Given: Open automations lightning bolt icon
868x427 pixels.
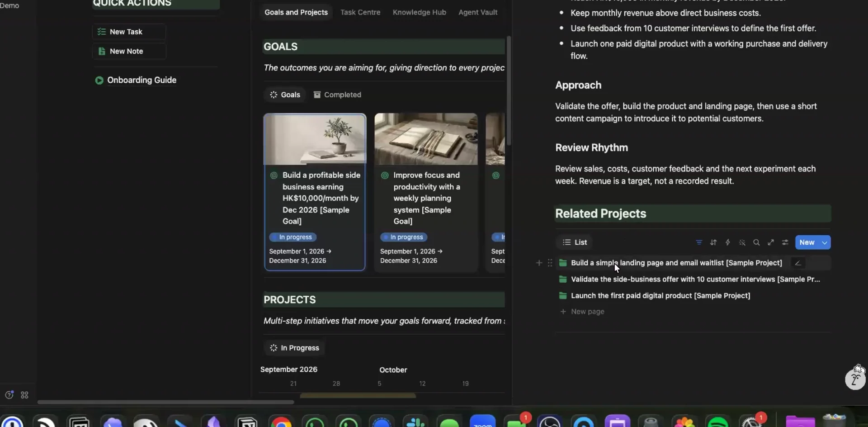Looking at the screenshot, I should point(728,242).
